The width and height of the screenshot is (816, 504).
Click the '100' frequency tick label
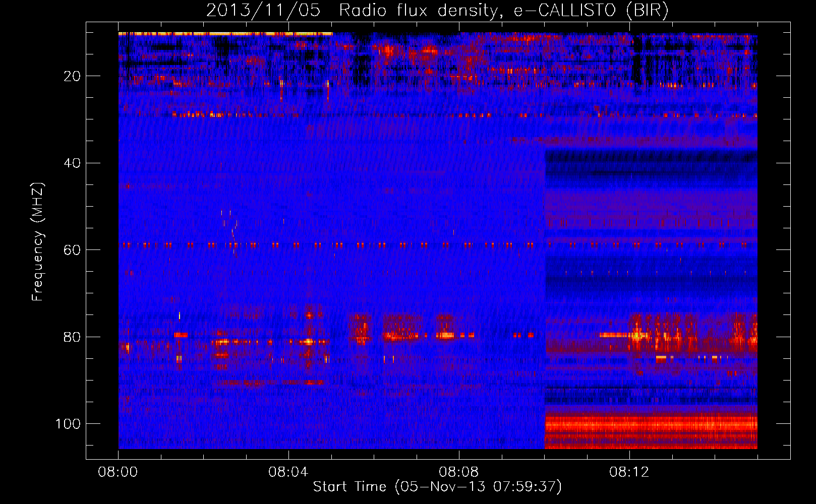coord(68,424)
